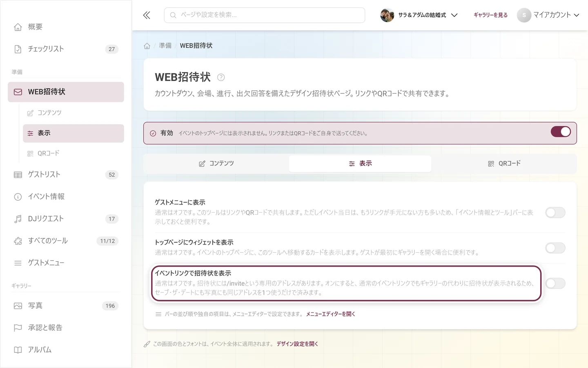Open 承認と報告 in the sidebar

tap(66, 328)
